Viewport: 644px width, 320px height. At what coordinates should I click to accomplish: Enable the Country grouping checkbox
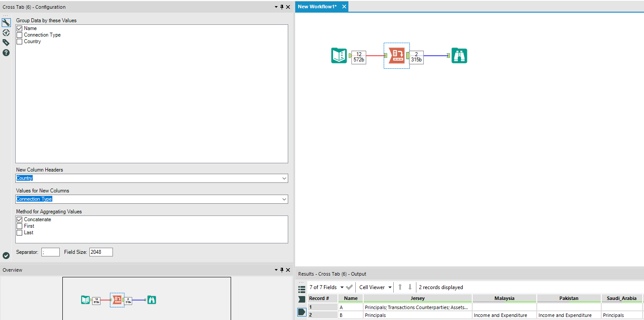[x=20, y=41]
